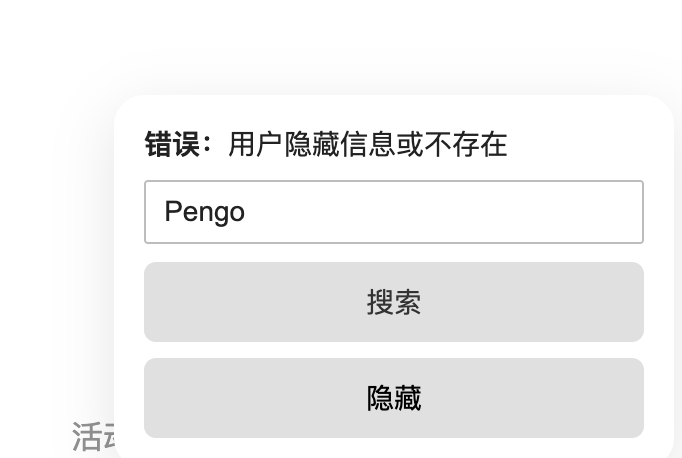Focus the username field containing Pengo
Viewport: 682px width, 458px height.
[394, 212]
